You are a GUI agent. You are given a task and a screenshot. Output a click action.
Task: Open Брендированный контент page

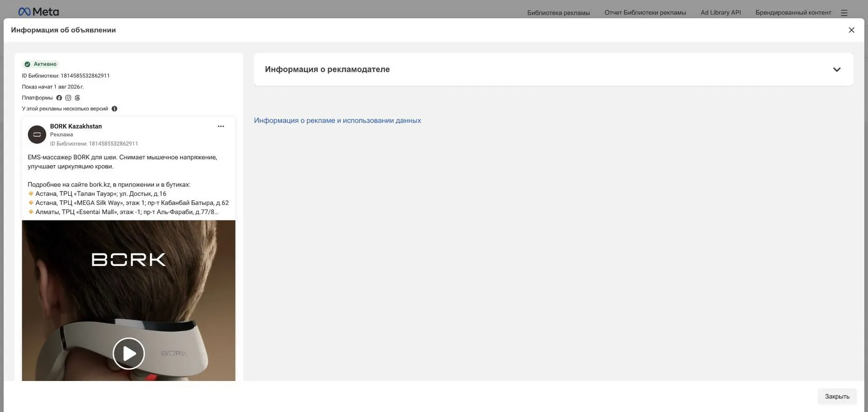pyautogui.click(x=793, y=13)
